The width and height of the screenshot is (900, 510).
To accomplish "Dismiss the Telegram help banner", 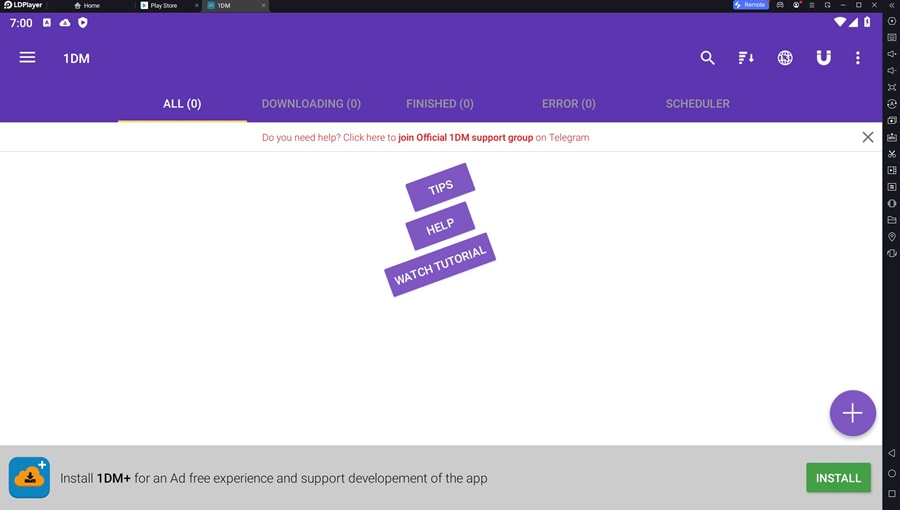I will tap(867, 137).
